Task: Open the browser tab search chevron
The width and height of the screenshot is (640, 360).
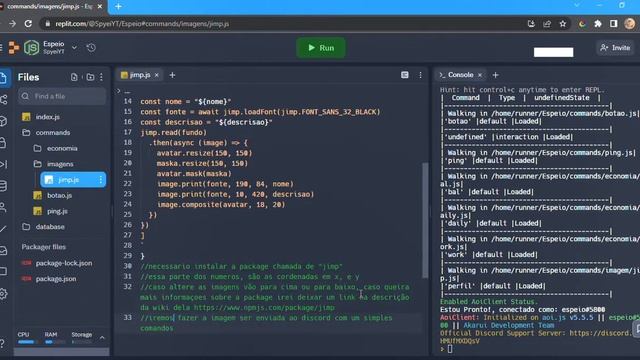Action: (577, 5)
